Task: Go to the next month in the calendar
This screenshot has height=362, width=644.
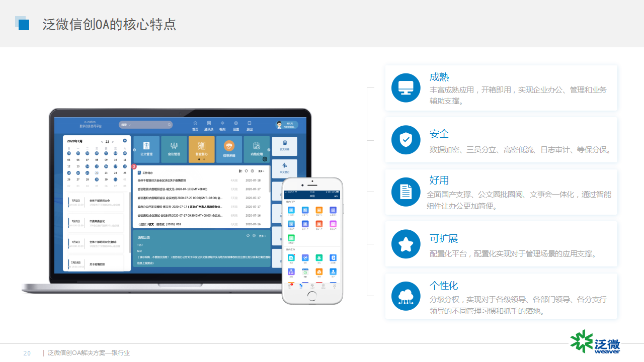Action: pyautogui.click(x=113, y=142)
